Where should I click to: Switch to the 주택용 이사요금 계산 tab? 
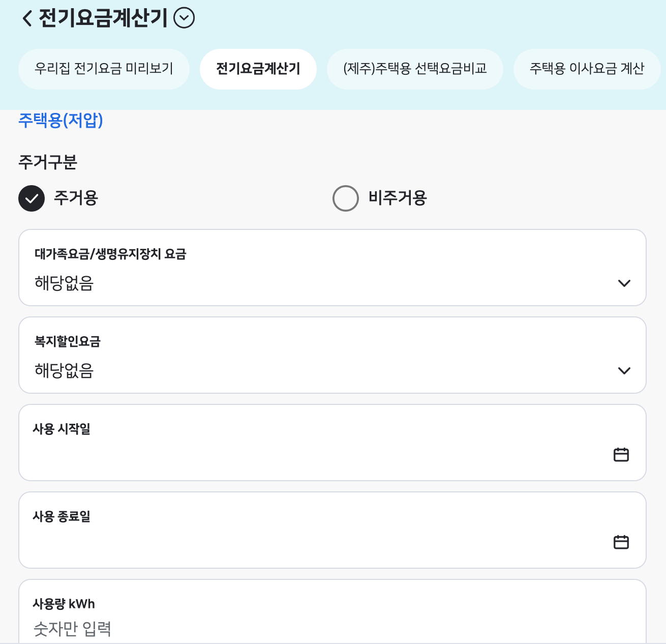pos(587,69)
